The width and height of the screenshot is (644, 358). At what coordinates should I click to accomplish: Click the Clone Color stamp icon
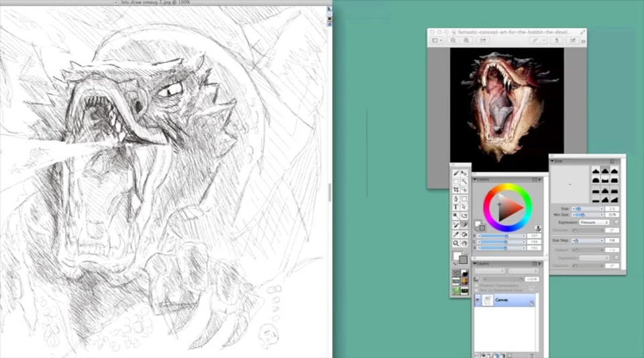[x=538, y=228]
